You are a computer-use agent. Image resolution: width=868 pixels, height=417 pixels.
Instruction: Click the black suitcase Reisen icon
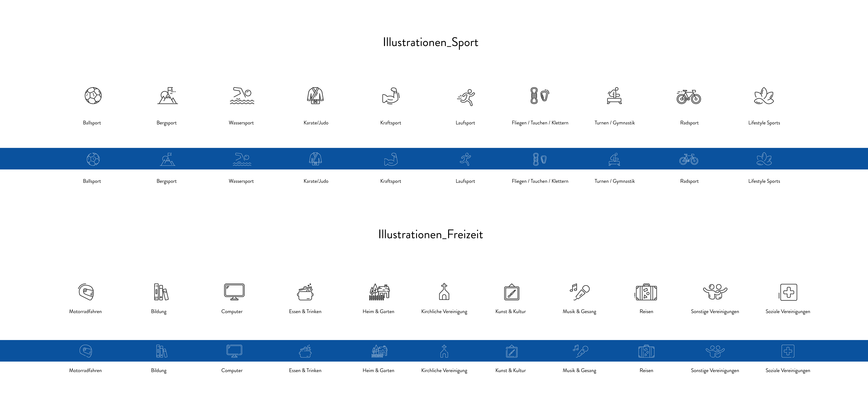tap(646, 292)
